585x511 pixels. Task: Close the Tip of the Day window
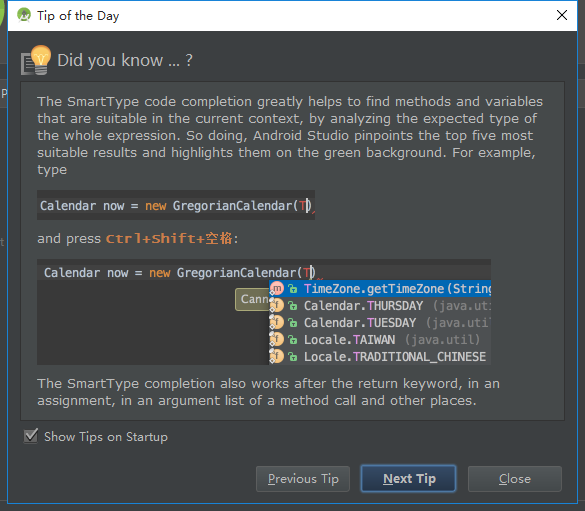562,15
